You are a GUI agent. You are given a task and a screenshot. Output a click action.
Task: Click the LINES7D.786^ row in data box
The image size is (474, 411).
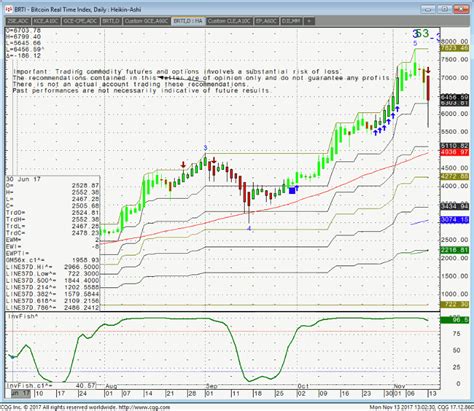pos(52,308)
